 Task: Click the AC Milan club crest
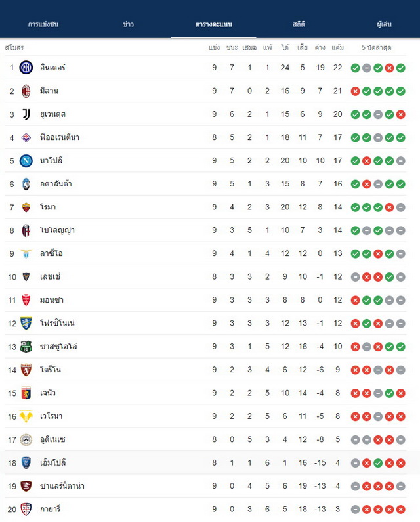[x=26, y=91]
